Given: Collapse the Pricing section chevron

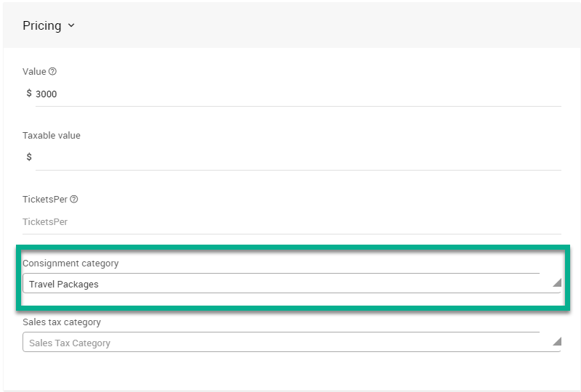Looking at the screenshot, I should [71, 26].
